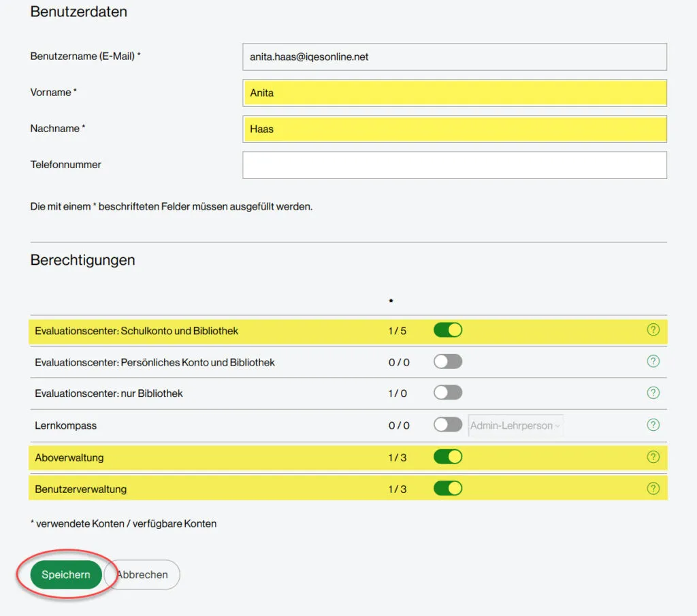Select the Benutzername (E-Mail) input field

(x=454, y=56)
